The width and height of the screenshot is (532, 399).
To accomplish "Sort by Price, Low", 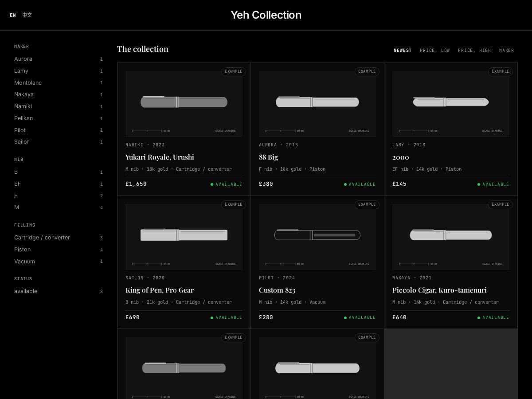I will pos(435,51).
